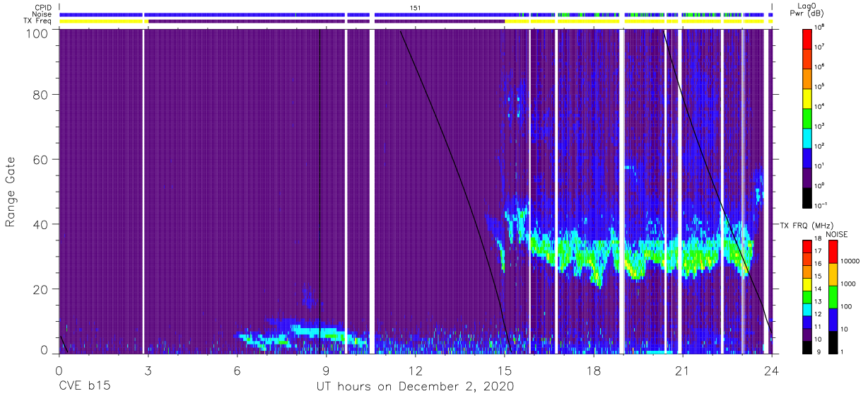Select the cyan segment of the TX FRQ colorbar
The height and width of the screenshot is (401, 868).
807,309
